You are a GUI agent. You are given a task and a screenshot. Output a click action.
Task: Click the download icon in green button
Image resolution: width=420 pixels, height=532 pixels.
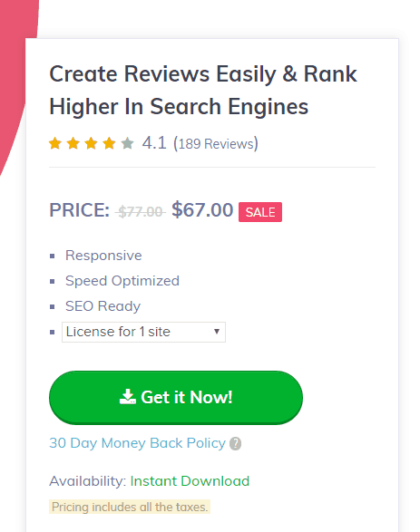coord(128,397)
